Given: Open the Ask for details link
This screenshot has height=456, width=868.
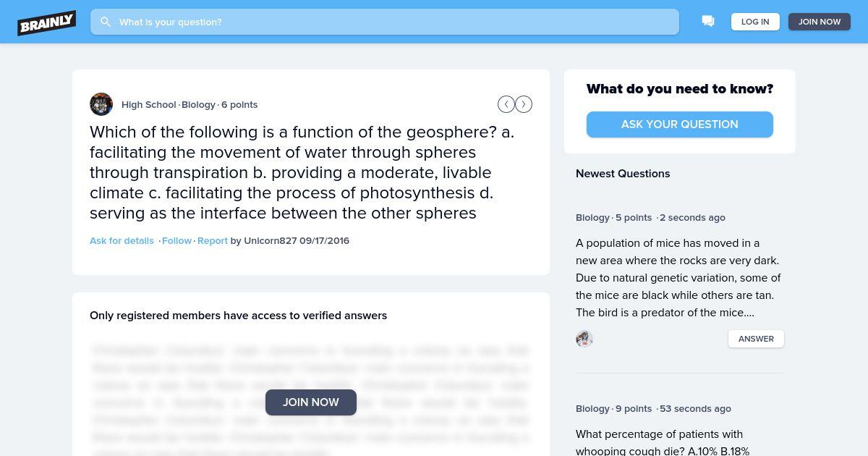Looking at the screenshot, I should (122, 240).
